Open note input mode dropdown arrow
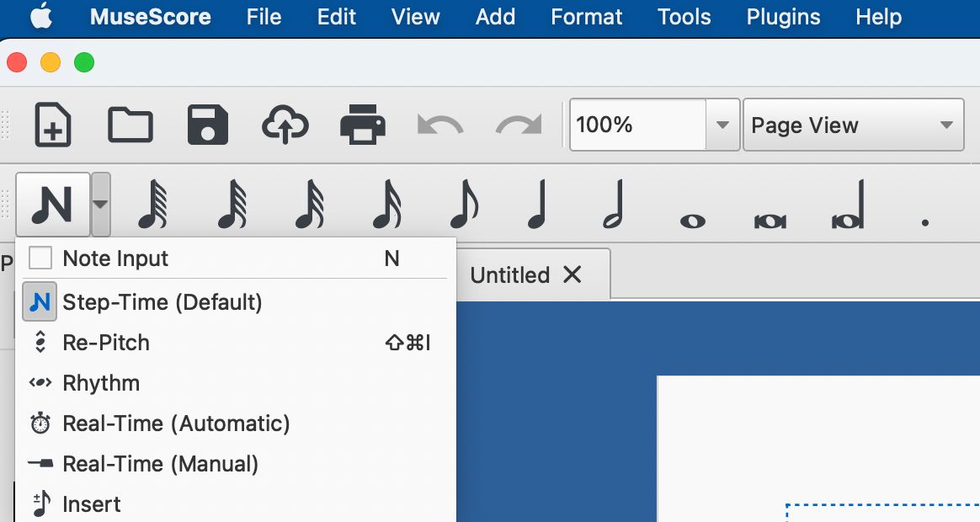 point(101,204)
